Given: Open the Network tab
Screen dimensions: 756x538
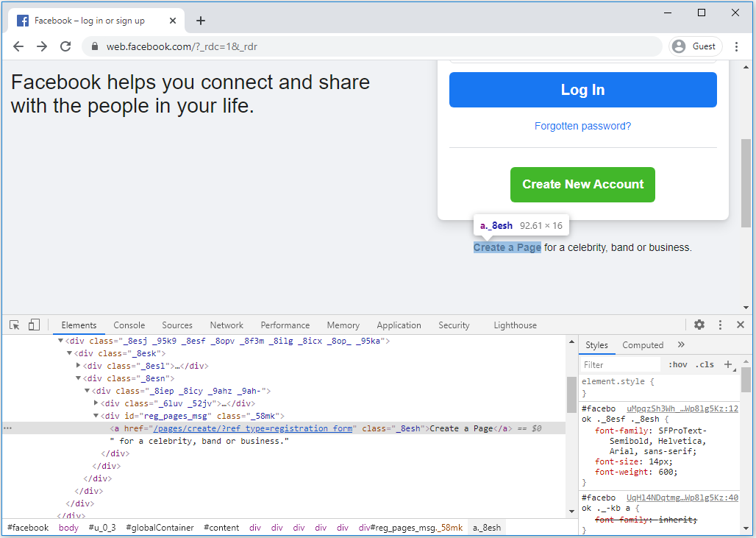Looking at the screenshot, I should [227, 325].
